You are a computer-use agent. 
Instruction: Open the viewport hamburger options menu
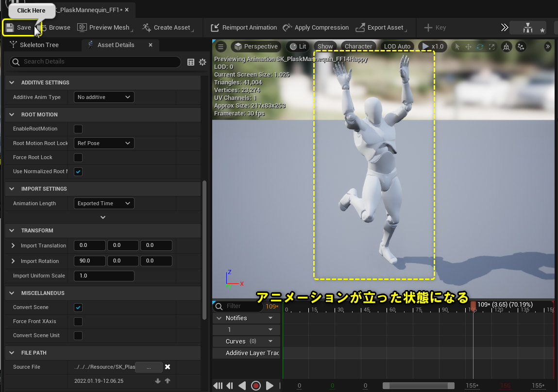tap(221, 47)
